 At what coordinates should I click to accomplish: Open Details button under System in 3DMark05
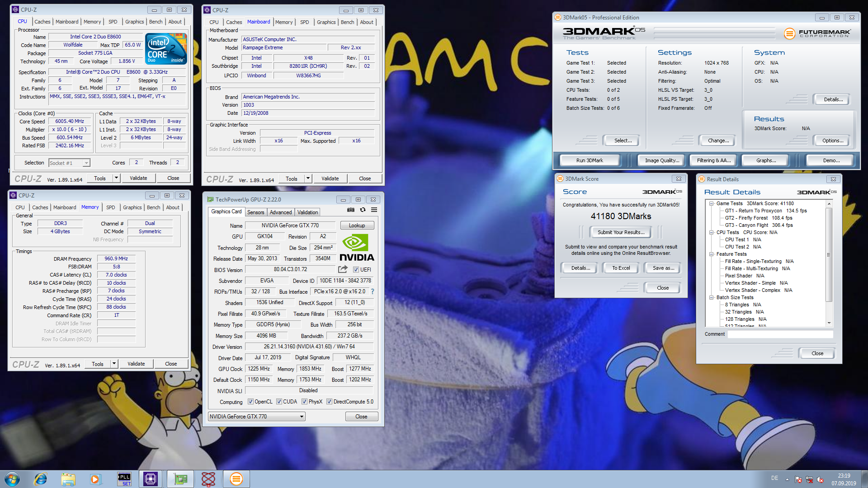833,99
